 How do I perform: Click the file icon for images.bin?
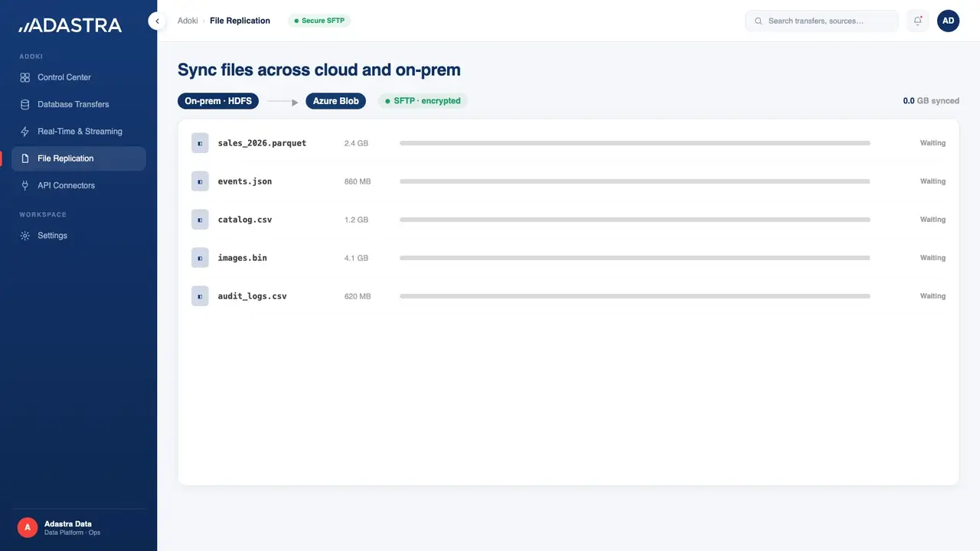coord(200,258)
